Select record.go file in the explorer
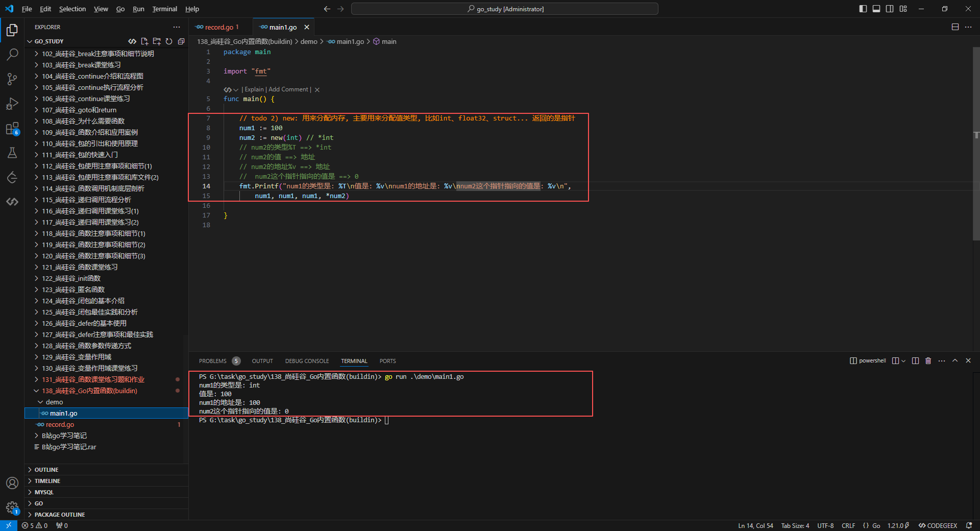The image size is (980, 531). coord(107,425)
